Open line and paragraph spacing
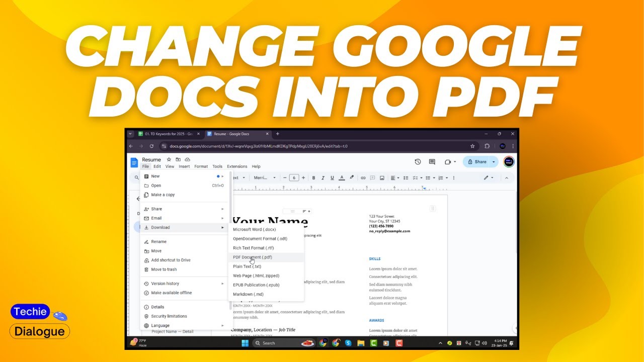 point(406,177)
